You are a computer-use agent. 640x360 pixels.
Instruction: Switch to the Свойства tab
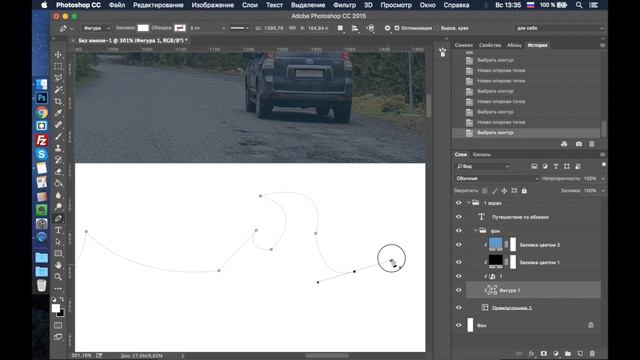click(x=490, y=45)
